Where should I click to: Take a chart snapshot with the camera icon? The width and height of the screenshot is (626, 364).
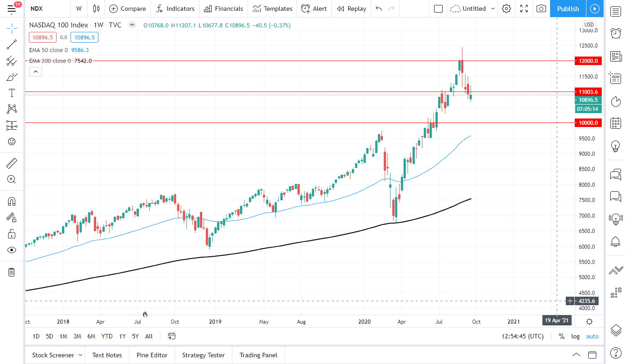pyautogui.click(x=541, y=9)
